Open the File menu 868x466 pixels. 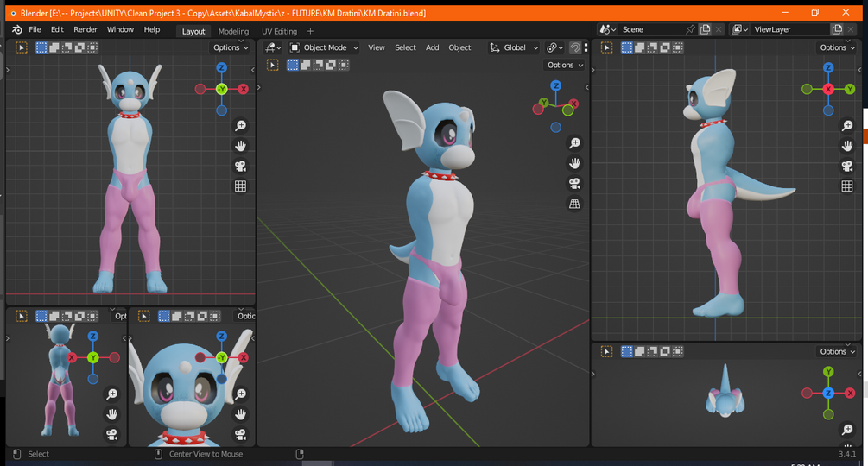(x=35, y=30)
